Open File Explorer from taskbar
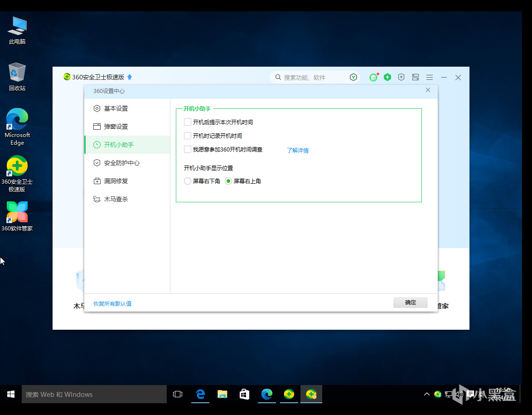Image resolution: width=532 pixels, height=415 pixels. pos(222,394)
